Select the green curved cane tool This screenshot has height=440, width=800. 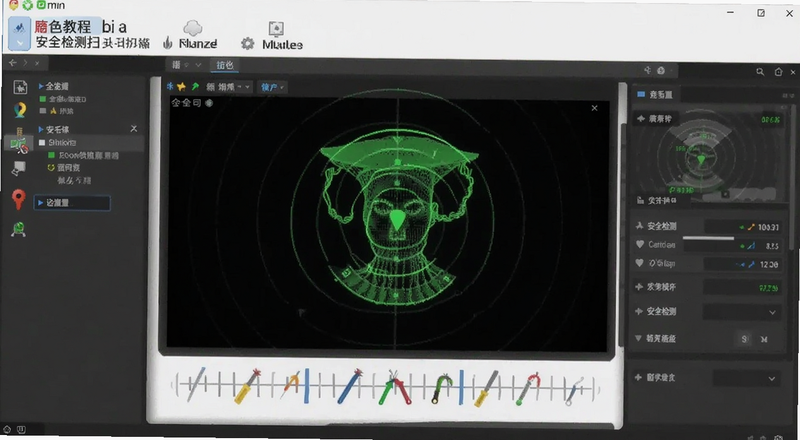[x=441, y=388]
